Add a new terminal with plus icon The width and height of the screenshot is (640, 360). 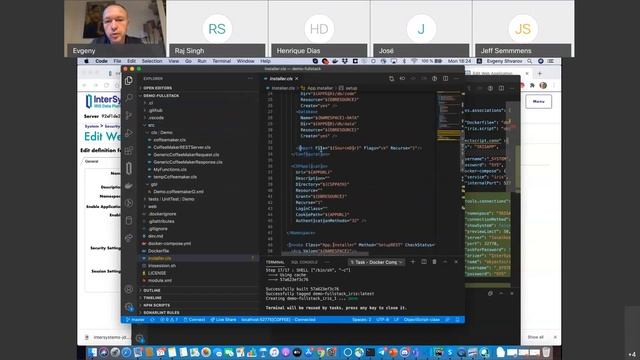click(x=413, y=262)
